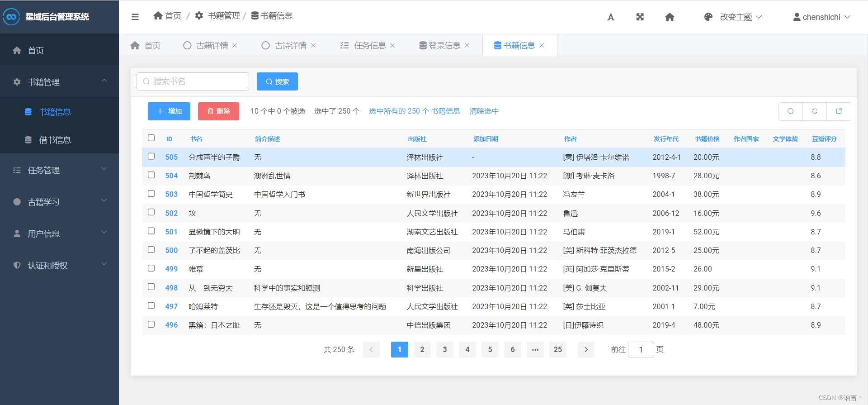
Task: Click the table refresh icon button
Action: [815, 111]
